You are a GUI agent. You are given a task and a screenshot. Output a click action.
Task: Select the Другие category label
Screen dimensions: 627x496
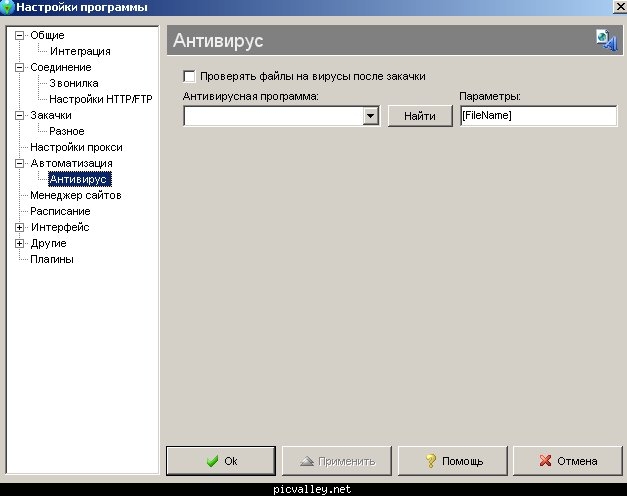[48, 243]
